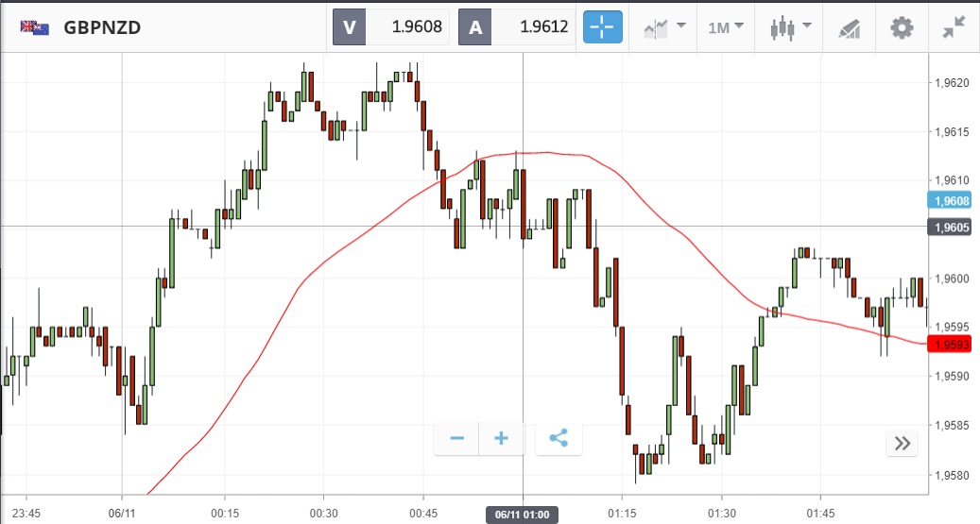This screenshot has height=524, width=980.
Task: Zoom out with the minus button
Action: (x=457, y=439)
